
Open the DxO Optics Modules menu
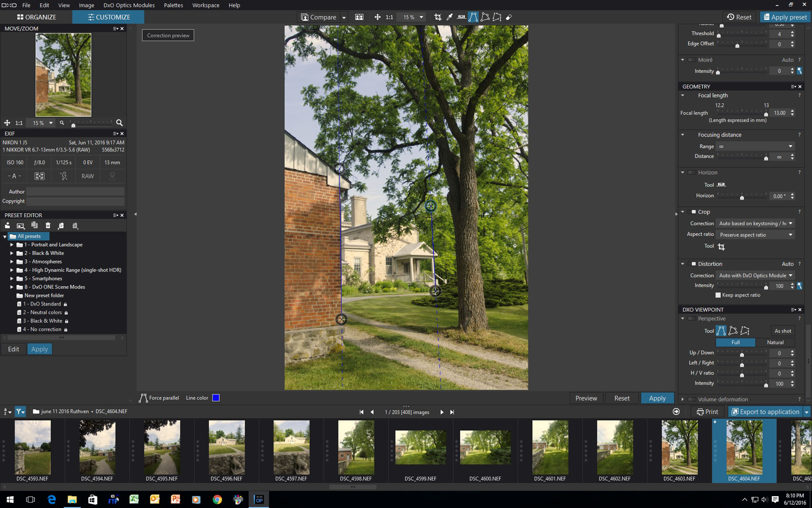click(129, 5)
